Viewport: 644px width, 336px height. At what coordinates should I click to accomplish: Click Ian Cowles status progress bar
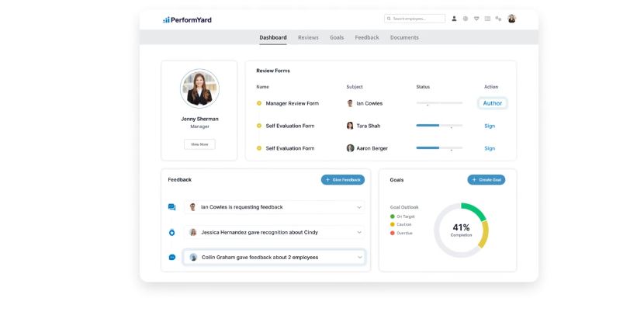439,102
